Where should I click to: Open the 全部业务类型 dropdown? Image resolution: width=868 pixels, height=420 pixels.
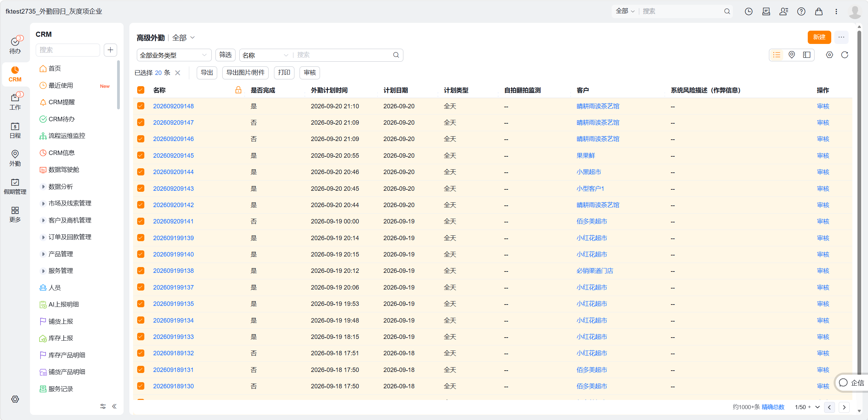tap(174, 55)
